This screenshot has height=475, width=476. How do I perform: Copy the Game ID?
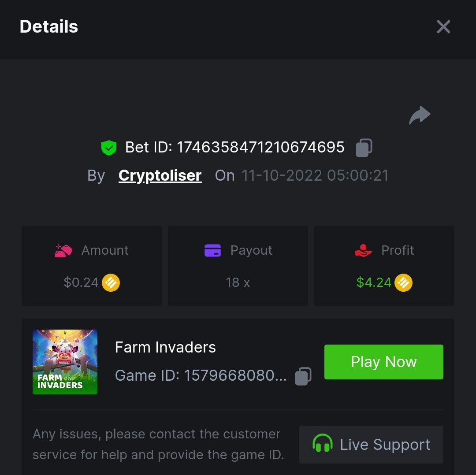(x=303, y=376)
